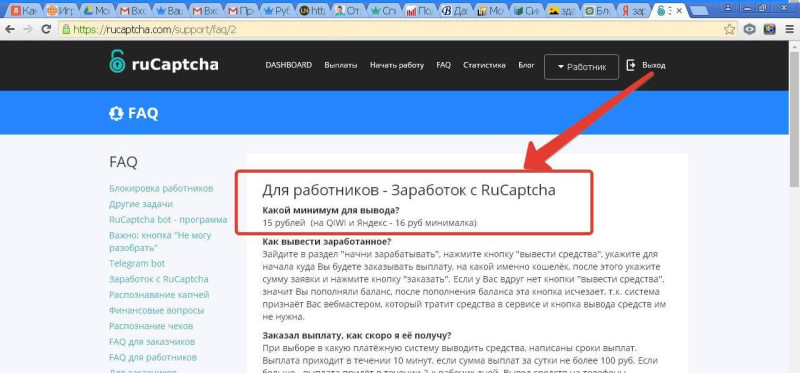This screenshot has height=373, width=800.
Task: Open Блокировка работников FAQ link
Action: (x=161, y=188)
